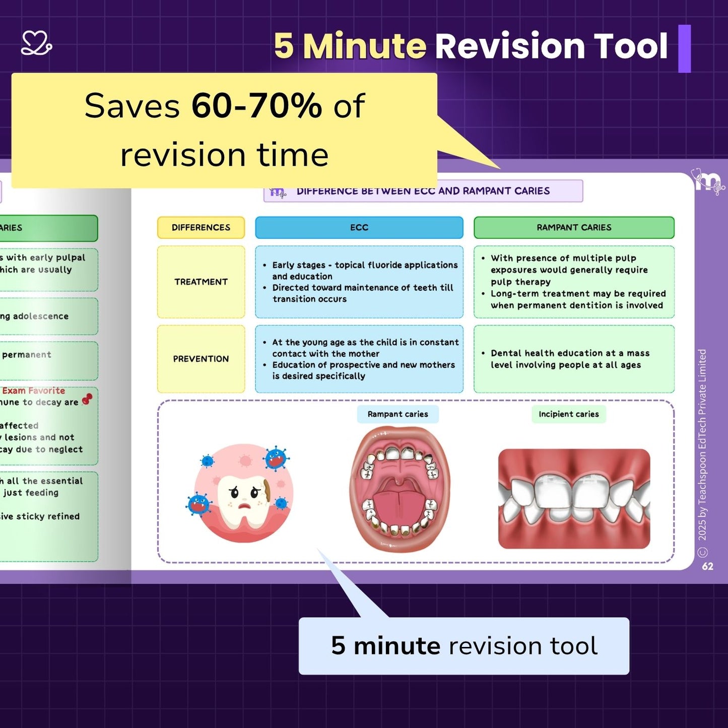Click the 'Incipient caries' image label
This screenshot has width=728, height=728.
[x=568, y=414]
